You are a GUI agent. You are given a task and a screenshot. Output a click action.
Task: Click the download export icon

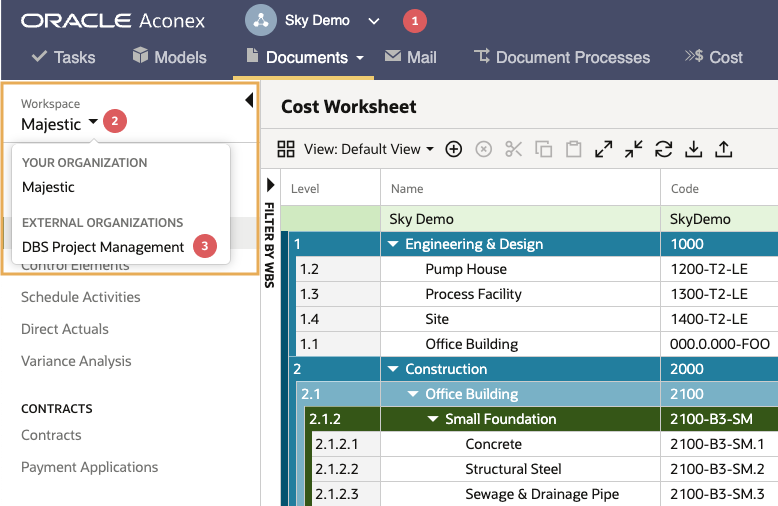[x=694, y=149]
